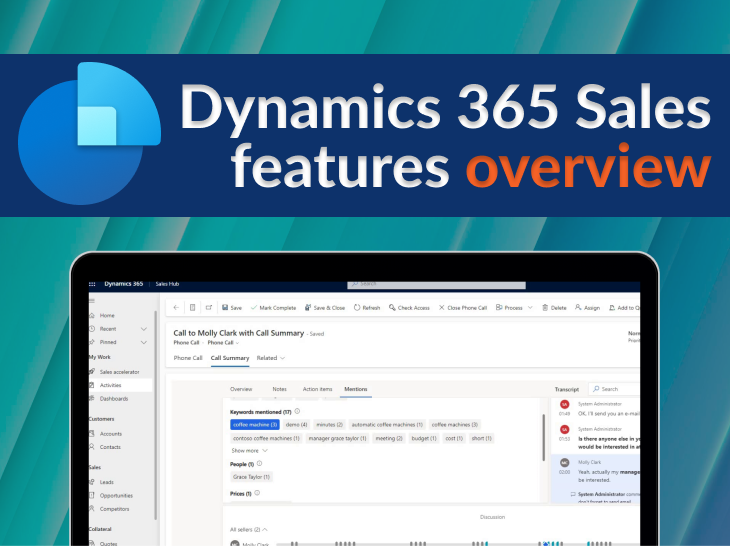Click the back arrow in command bar
The width and height of the screenshot is (730, 546).
point(176,308)
